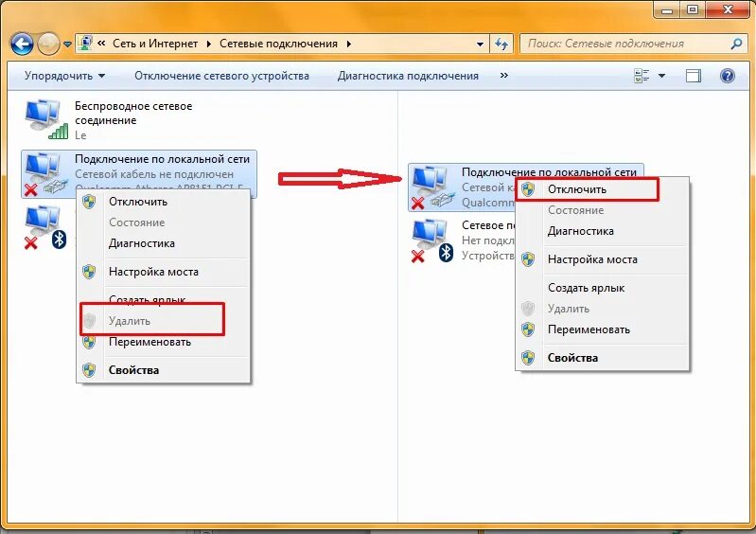
Task: Click the Back navigation arrow button
Action: 22,44
